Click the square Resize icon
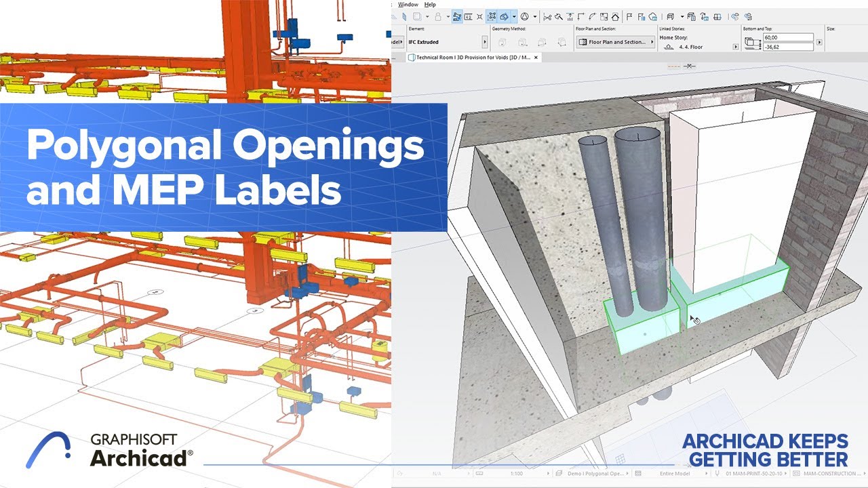This screenshot has width=868, height=488. click(x=604, y=16)
